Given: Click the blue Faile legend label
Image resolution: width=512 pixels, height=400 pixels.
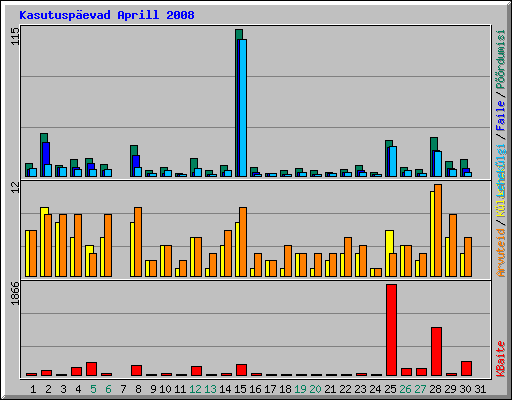Looking at the screenshot, I should (500, 115).
